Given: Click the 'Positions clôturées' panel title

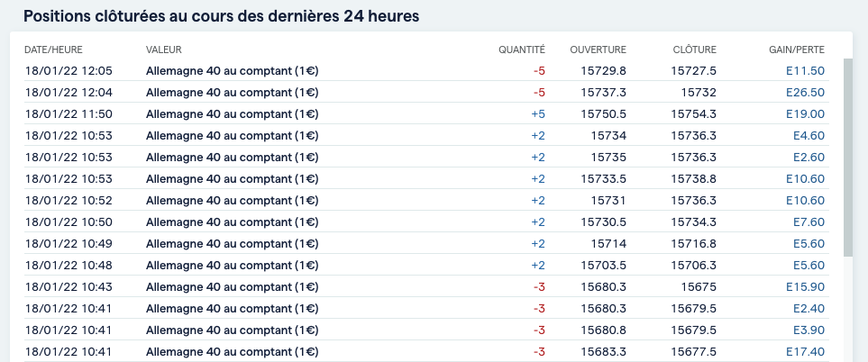Looking at the screenshot, I should tap(221, 16).
